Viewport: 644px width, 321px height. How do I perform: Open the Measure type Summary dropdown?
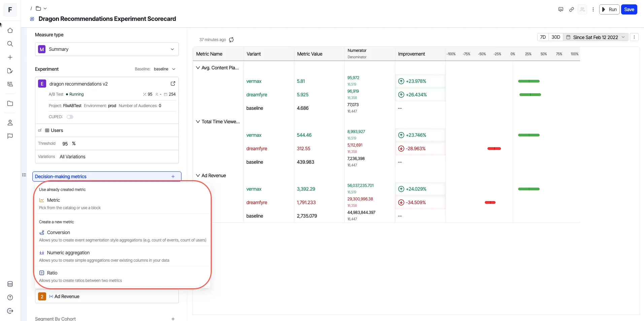pos(107,49)
